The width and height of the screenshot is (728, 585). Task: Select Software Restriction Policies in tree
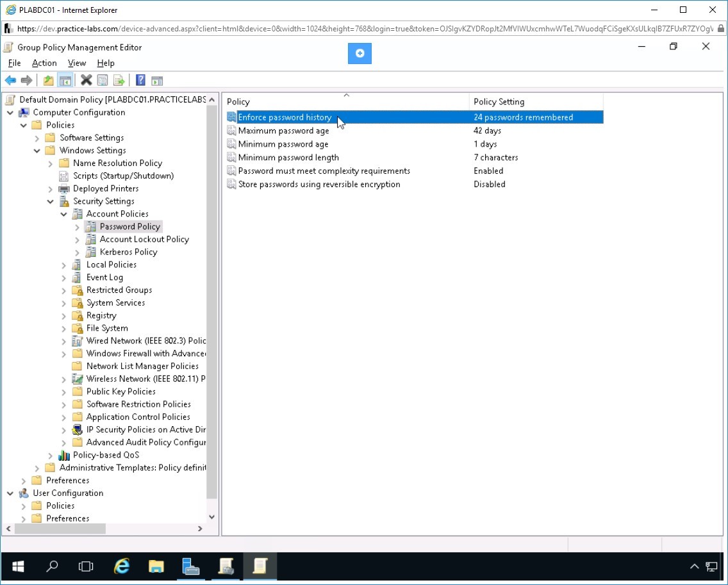coord(138,404)
